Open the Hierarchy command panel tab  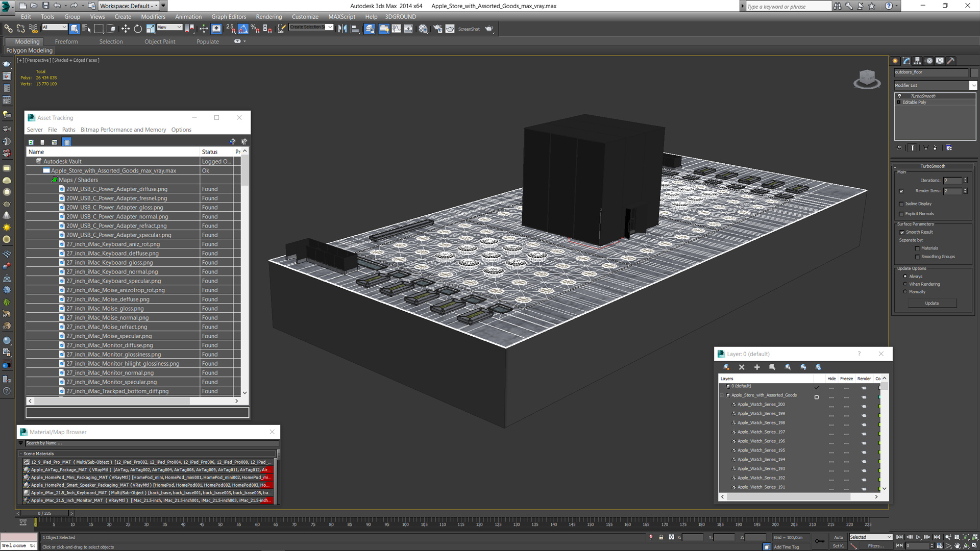pos(917,61)
